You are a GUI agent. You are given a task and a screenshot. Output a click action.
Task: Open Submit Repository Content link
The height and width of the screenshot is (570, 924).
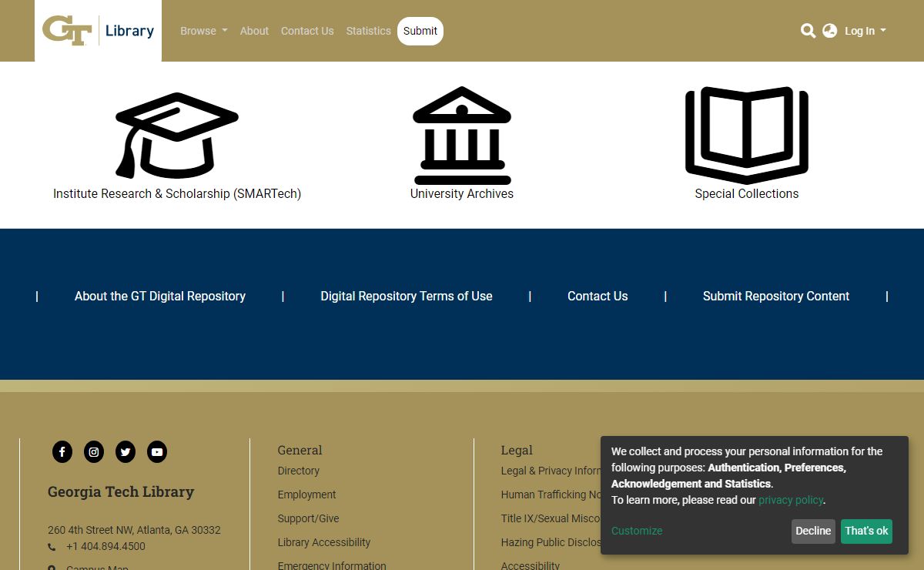tap(776, 296)
